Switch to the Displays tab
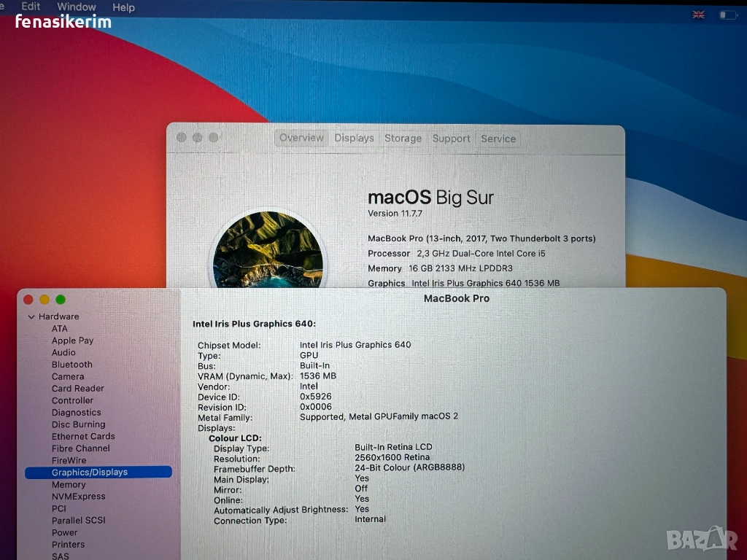The image size is (747, 560). (354, 139)
